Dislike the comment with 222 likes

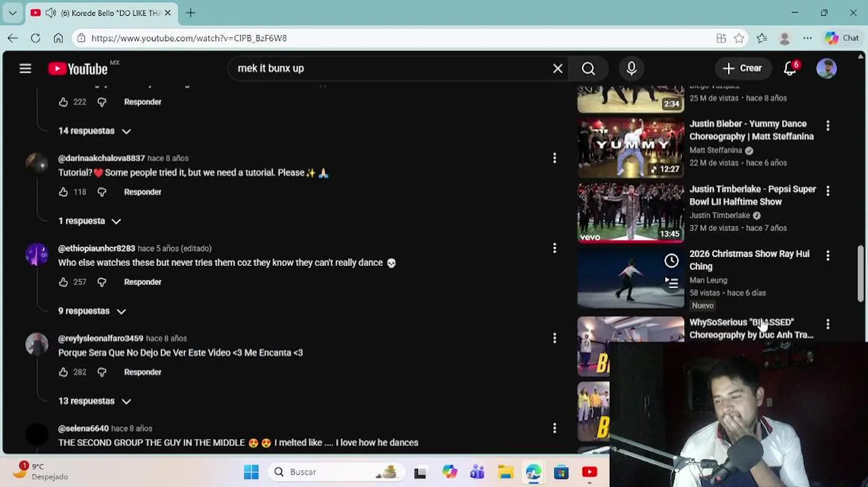point(101,102)
